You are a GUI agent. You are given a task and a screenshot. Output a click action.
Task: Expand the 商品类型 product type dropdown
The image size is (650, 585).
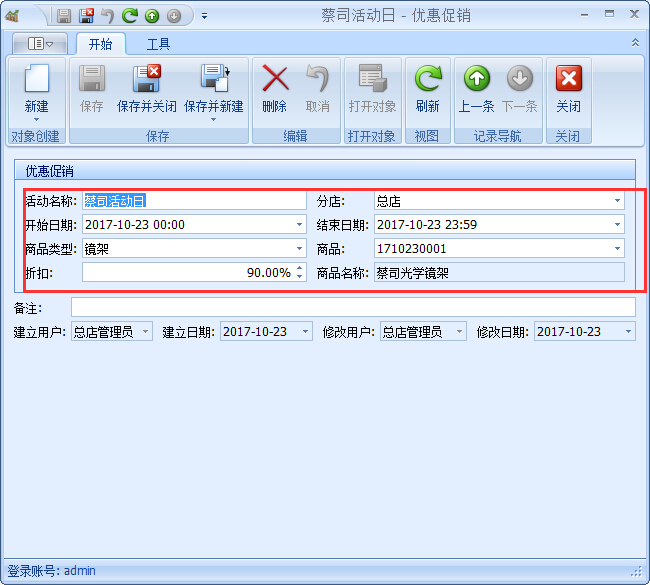tap(299, 249)
